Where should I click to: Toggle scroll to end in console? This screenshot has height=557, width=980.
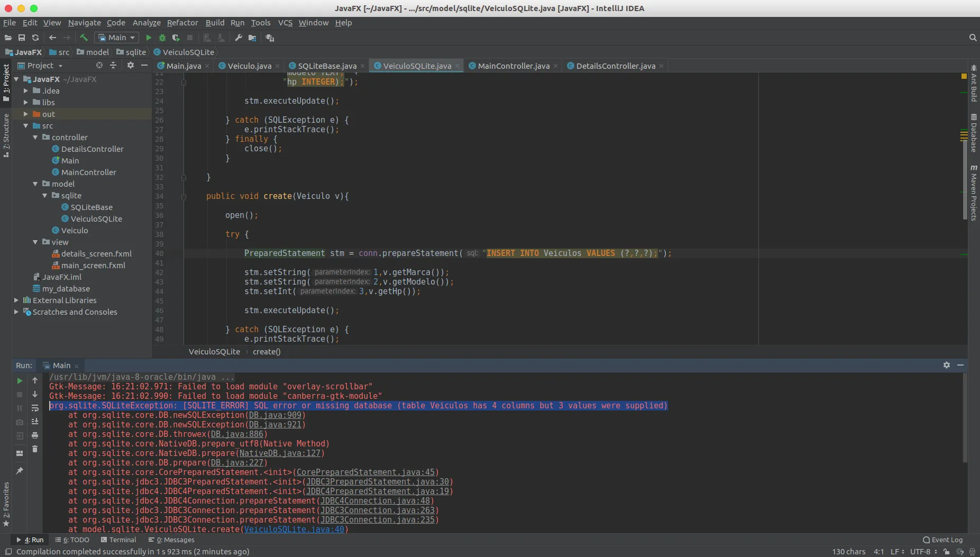(35, 422)
